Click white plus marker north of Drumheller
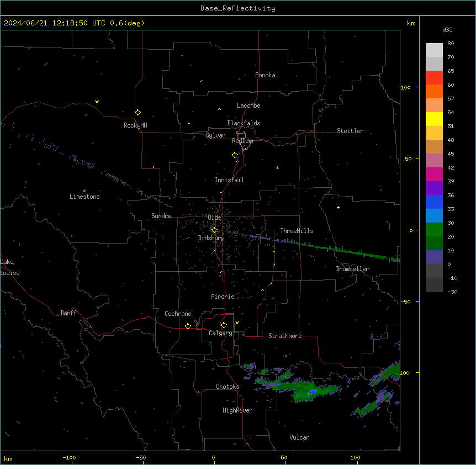The image size is (476, 465). coord(338,207)
